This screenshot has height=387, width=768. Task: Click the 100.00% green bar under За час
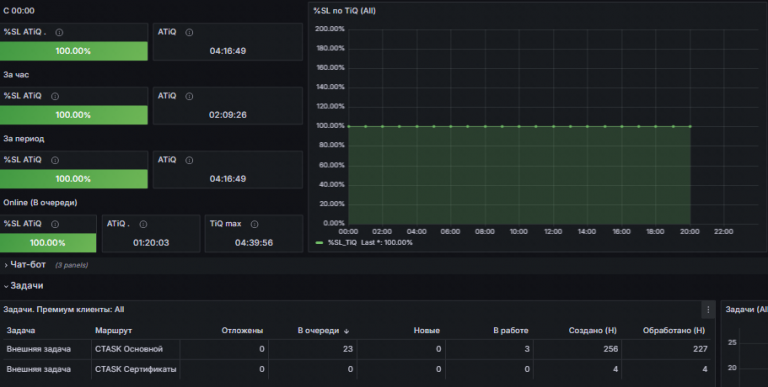[73, 115]
